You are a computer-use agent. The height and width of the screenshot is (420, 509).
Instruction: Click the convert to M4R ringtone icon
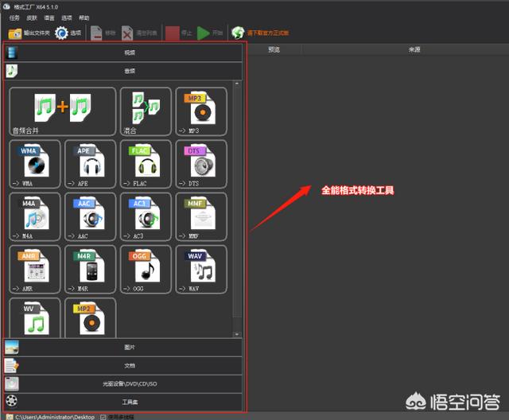point(89,270)
